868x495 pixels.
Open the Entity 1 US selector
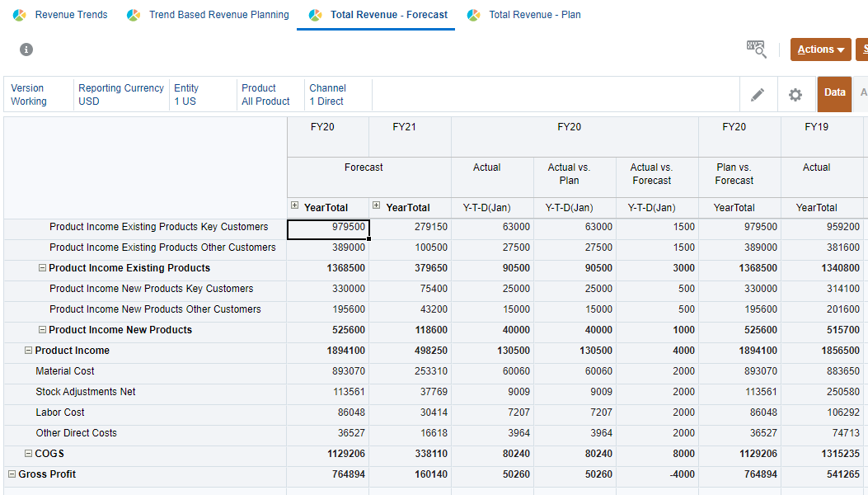pyautogui.click(x=186, y=95)
